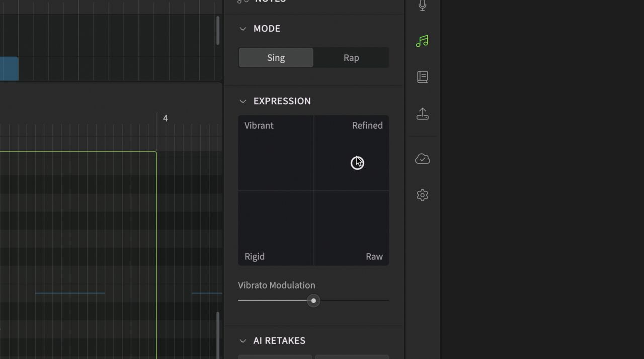This screenshot has height=359, width=644.
Task: Collapse the EXPRESSION section chevron
Action: (x=243, y=101)
